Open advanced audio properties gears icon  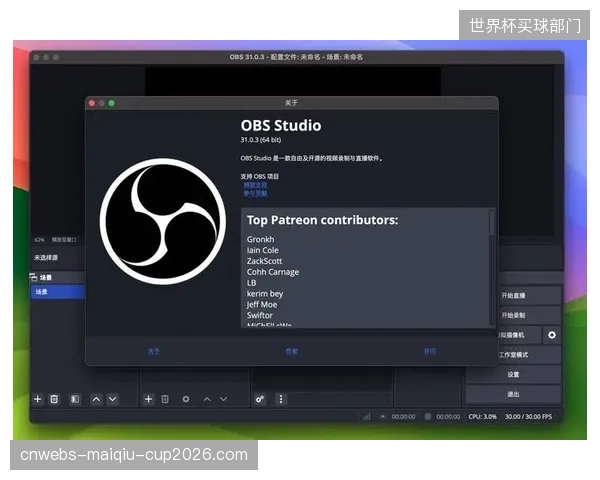(260, 399)
